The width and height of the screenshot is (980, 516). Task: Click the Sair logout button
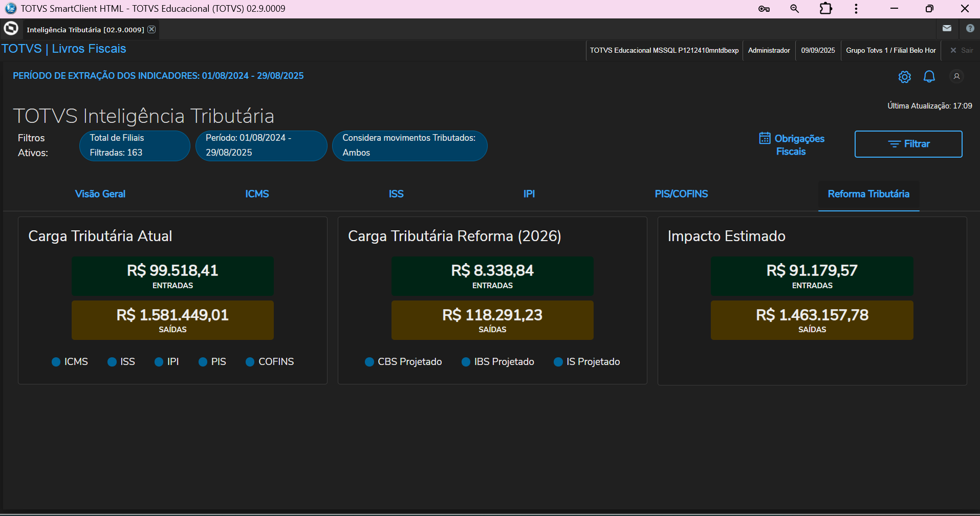point(962,50)
